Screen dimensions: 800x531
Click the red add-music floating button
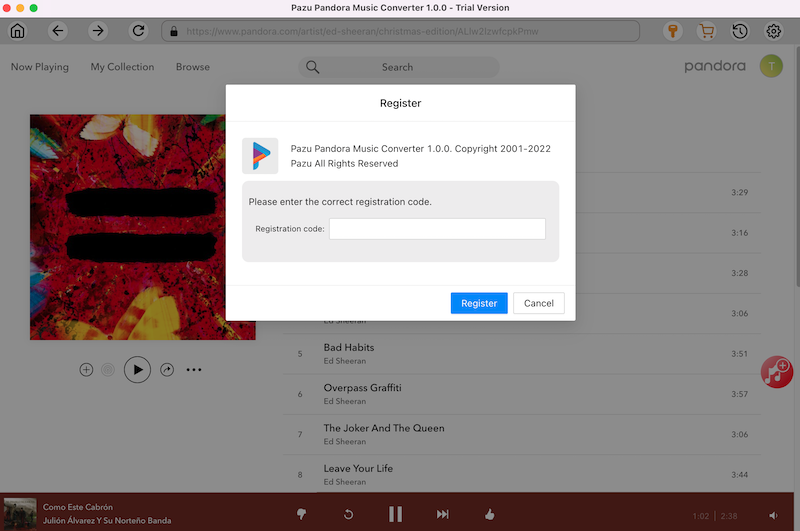click(777, 372)
